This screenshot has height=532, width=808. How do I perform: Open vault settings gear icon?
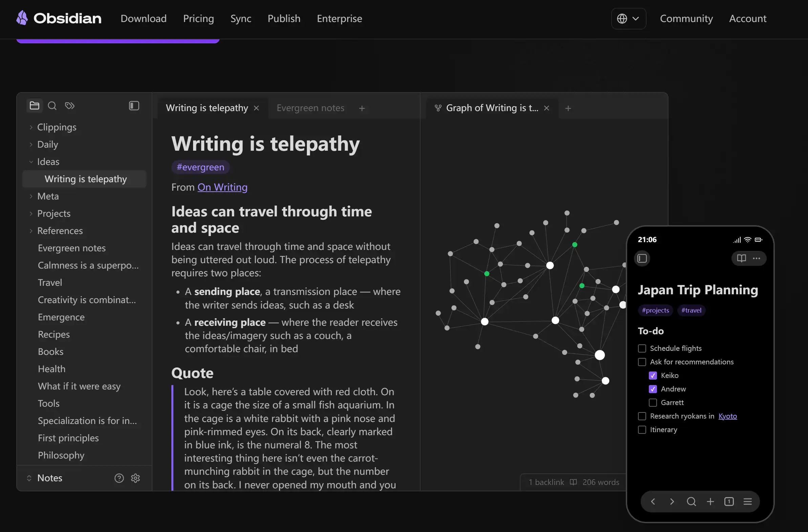[135, 478]
